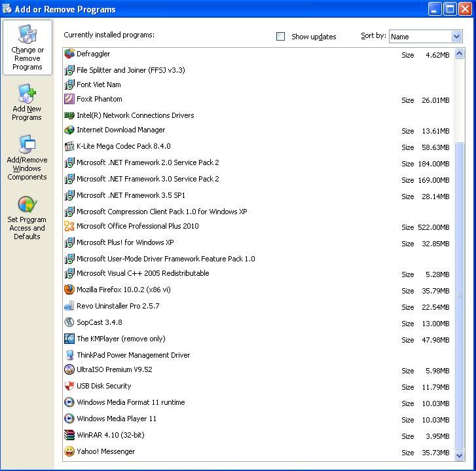Click the Windows Media Format 11 runtime icon
476x471 pixels.
pos(69,402)
